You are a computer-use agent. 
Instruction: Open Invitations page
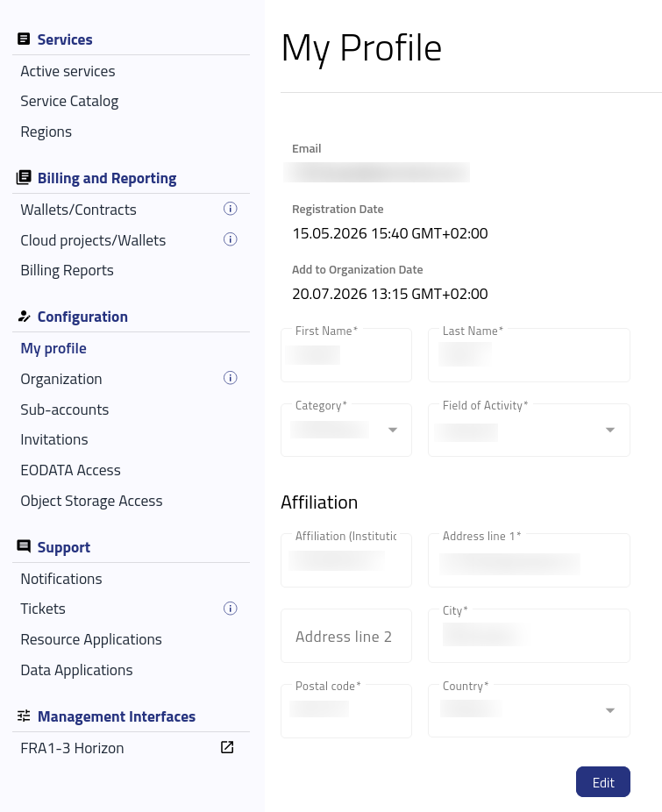click(54, 439)
